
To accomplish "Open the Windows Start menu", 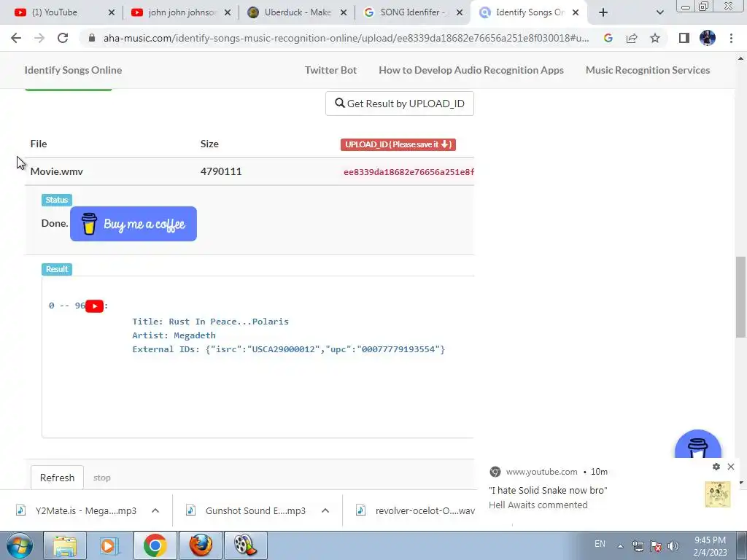I will (x=20, y=545).
